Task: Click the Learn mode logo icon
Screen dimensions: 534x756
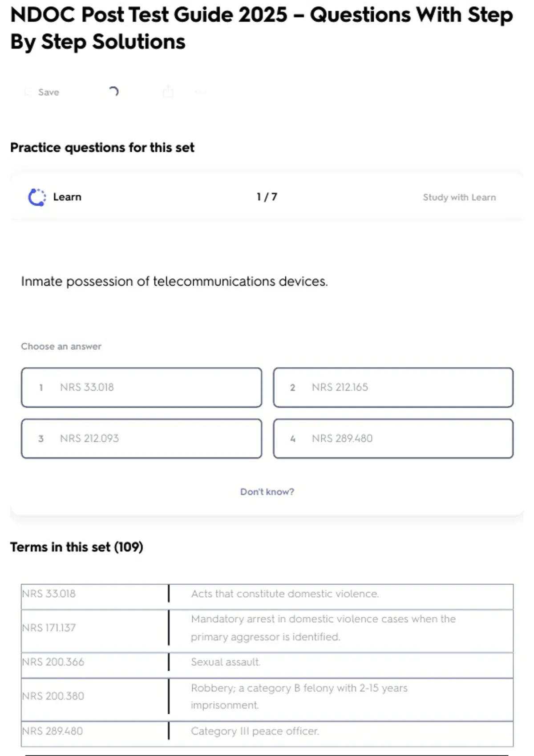Action: coord(37,197)
